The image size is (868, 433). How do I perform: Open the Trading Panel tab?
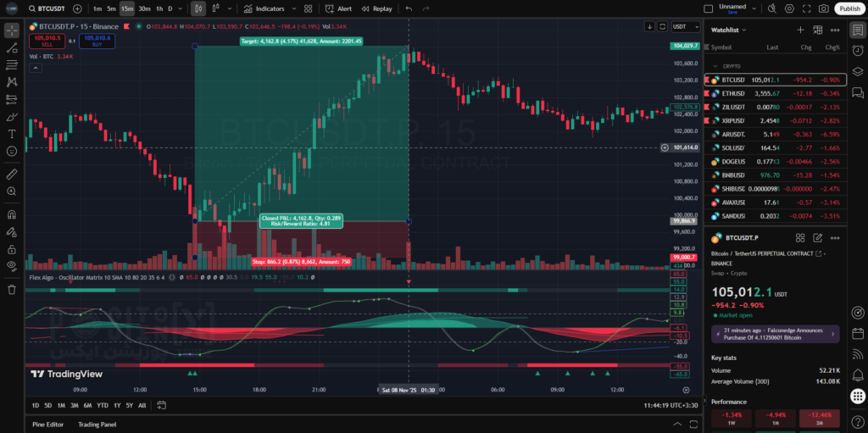click(x=97, y=425)
